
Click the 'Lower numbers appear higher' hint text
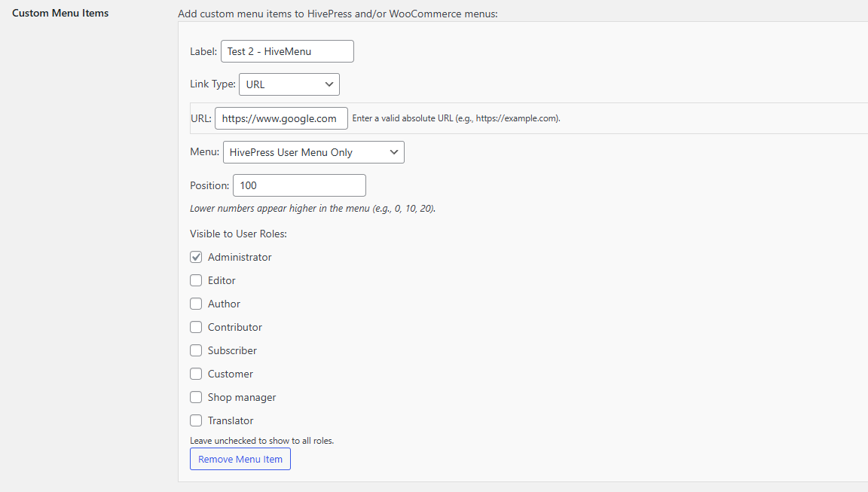tap(313, 209)
